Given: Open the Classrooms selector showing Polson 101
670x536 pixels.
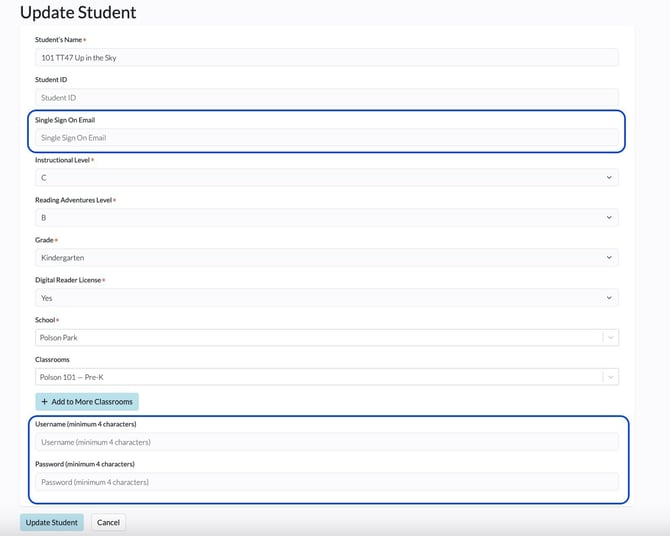Looking at the screenshot, I should [326, 377].
